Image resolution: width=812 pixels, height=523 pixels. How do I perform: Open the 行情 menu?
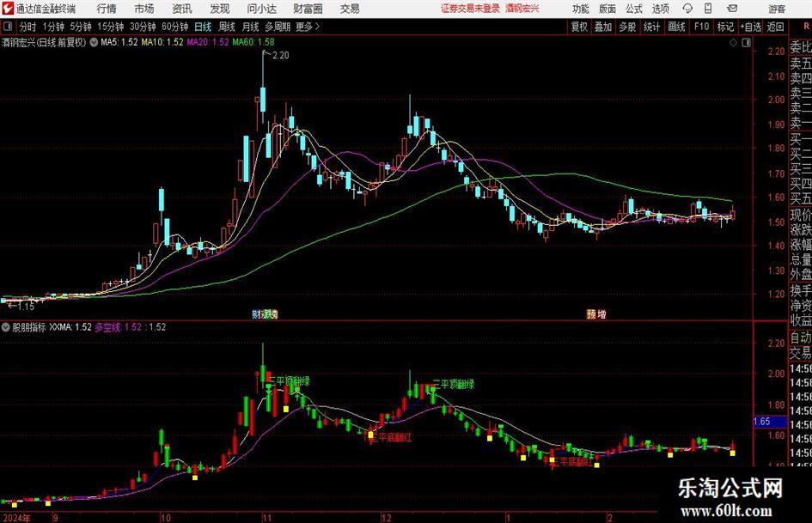pyautogui.click(x=107, y=9)
